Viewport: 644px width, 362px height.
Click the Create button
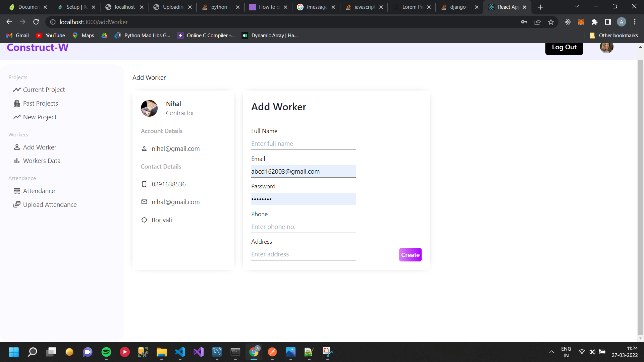click(x=410, y=255)
